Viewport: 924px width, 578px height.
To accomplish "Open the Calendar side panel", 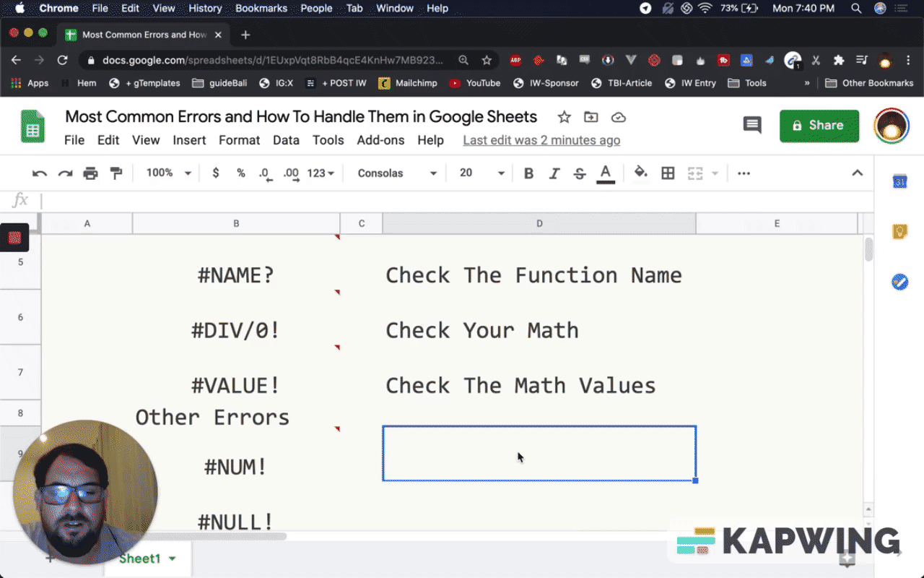I will click(x=899, y=181).
